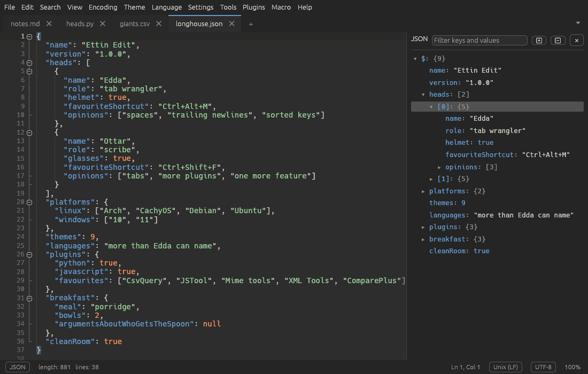
Task: Open the File menu
Action: click(x=10, y=7)
